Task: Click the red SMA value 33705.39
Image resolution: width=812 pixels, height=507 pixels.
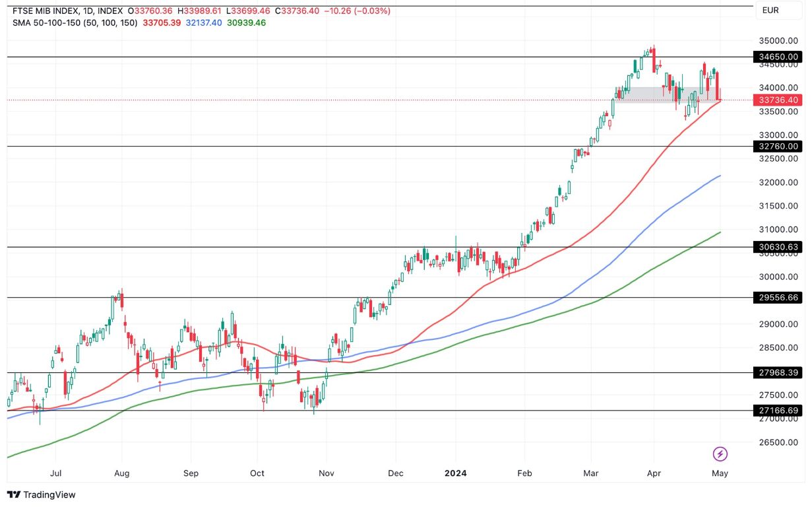Action: pyautogui.click(x=162, y=22)
